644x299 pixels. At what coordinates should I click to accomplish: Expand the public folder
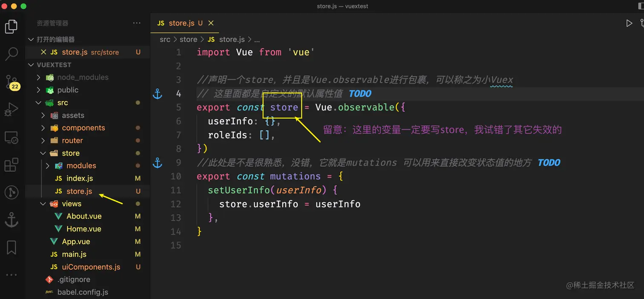pos(38,90)
